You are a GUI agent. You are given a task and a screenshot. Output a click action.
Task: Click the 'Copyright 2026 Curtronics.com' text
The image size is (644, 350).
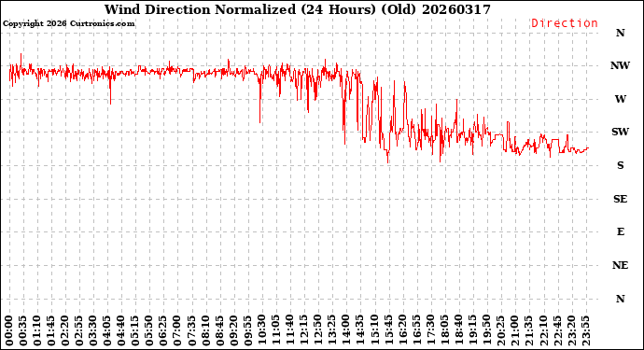pos(68,23)
